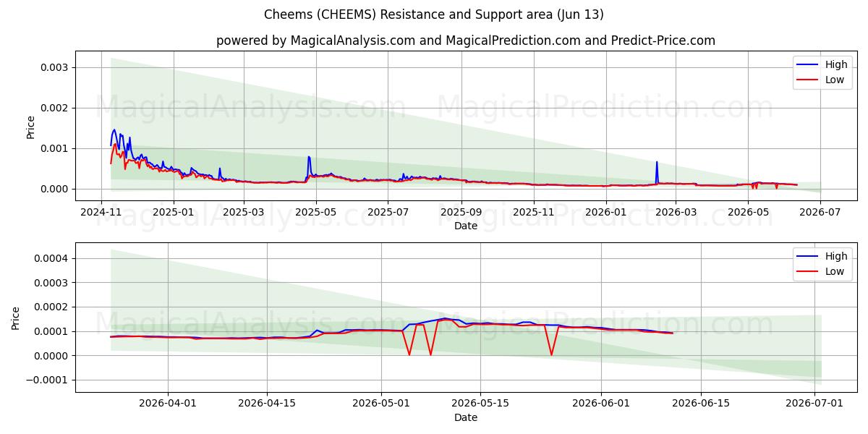
Task: Click the '0.0003' y-axis tick label
Action: pos(51,283)
